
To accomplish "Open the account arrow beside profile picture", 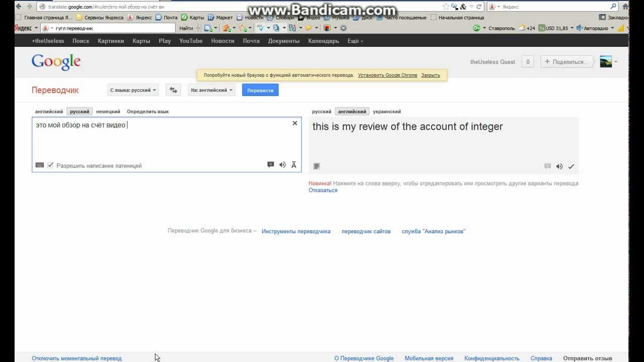I will [616, 62].
